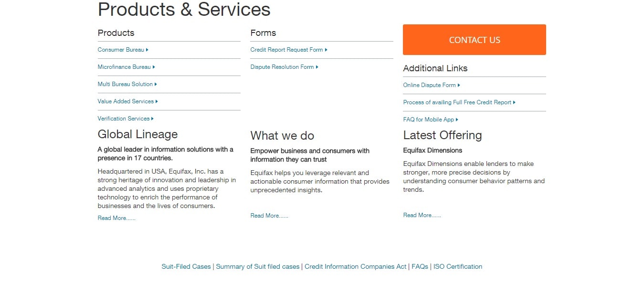The image size is (644, 285).
Task: Click the Latest Offering heading
Action: tap(443, 135)
